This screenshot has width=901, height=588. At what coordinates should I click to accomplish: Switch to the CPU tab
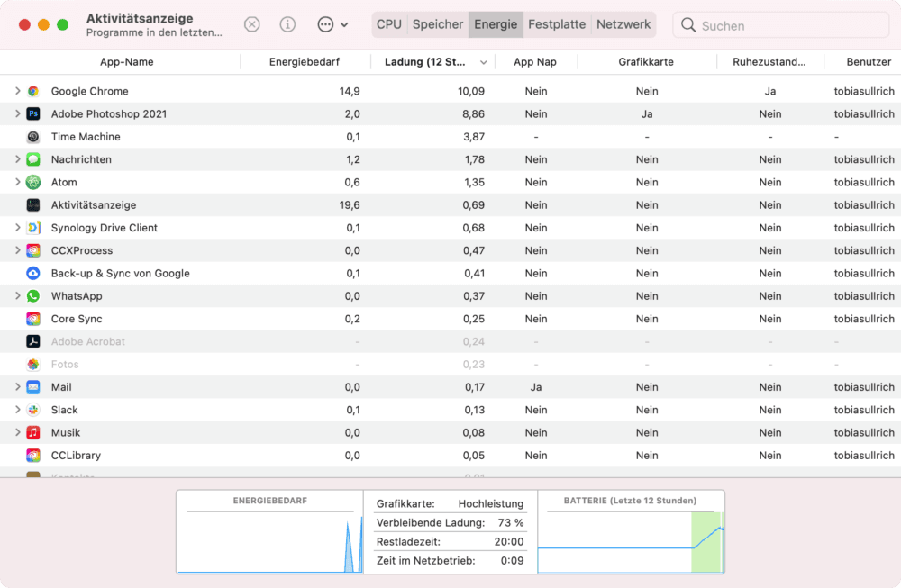389,24
